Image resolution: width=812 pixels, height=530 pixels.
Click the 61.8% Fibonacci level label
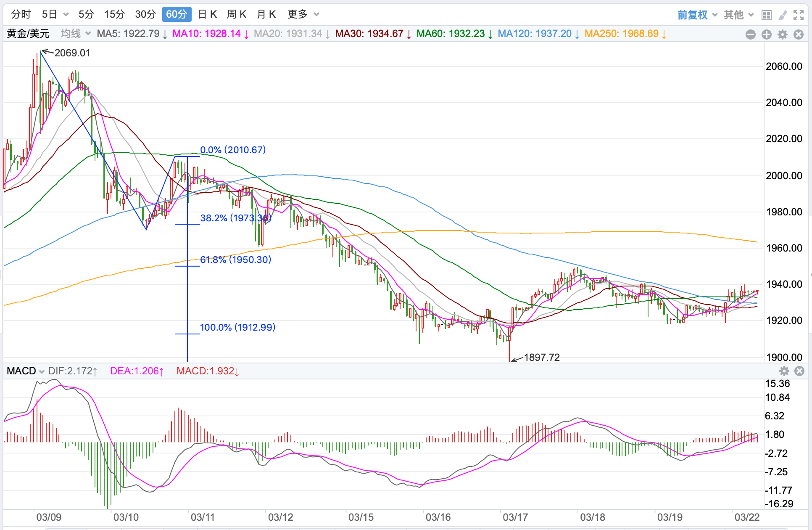pyautogui.click(x=235, y=260)
